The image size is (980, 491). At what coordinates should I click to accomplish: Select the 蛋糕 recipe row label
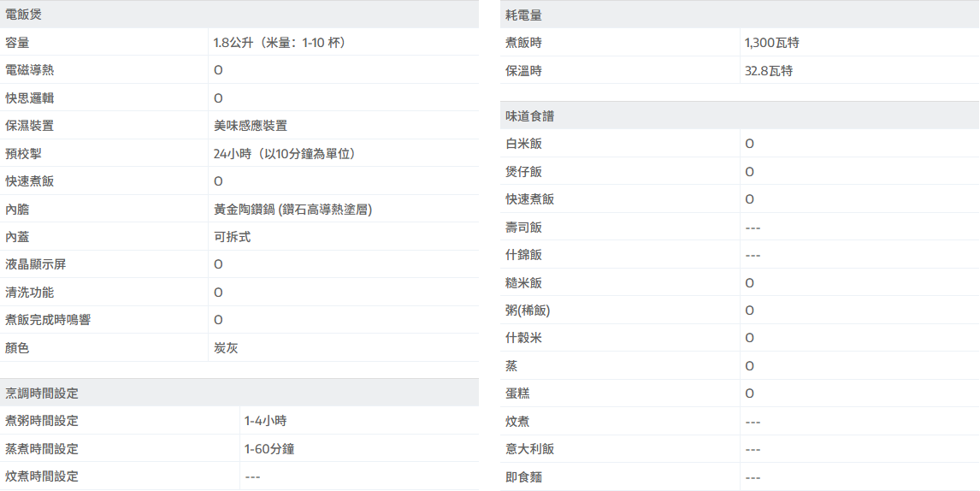point(517,393)
